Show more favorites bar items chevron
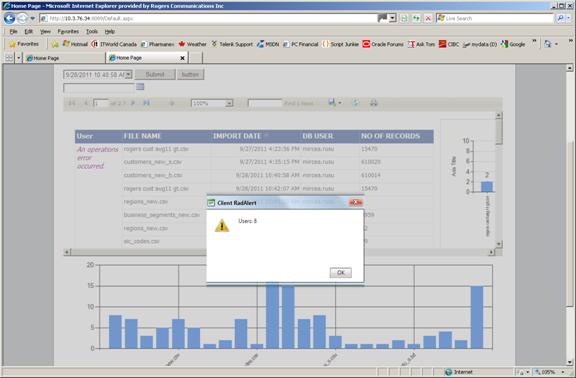Screen dimensions: 576x378 tap(534, 41)
